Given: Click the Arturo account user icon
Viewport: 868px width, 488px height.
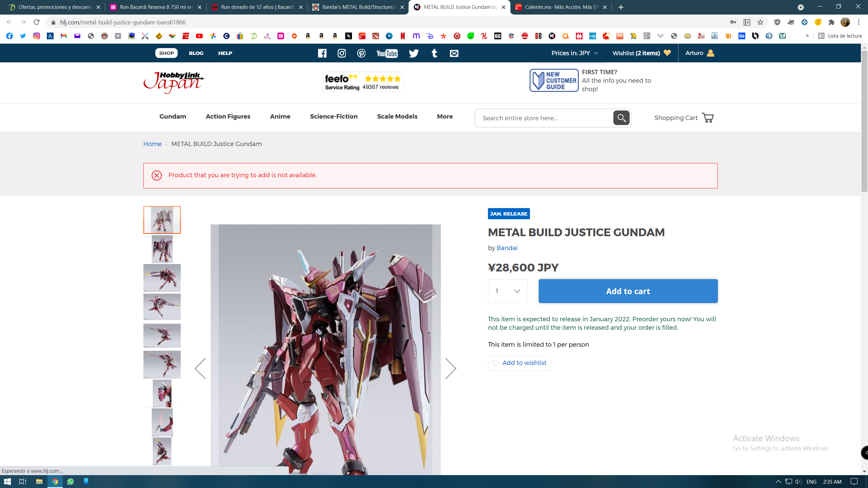Looking at the screenshot, I should click(x=711, y=53).
